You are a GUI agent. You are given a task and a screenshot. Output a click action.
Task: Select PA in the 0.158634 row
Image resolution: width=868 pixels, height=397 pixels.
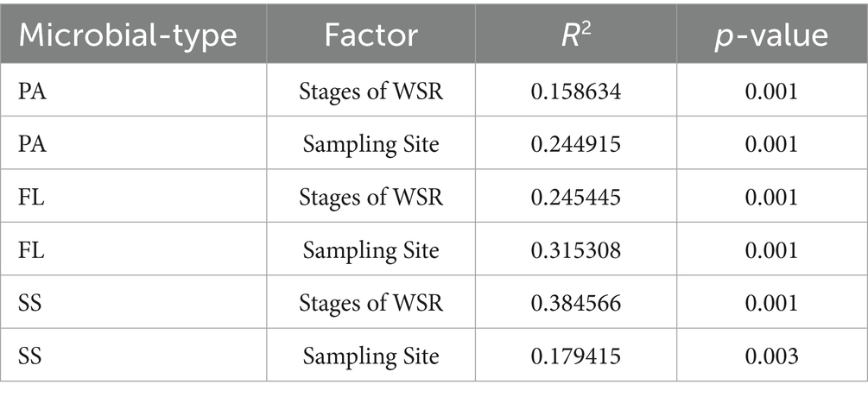32,91
